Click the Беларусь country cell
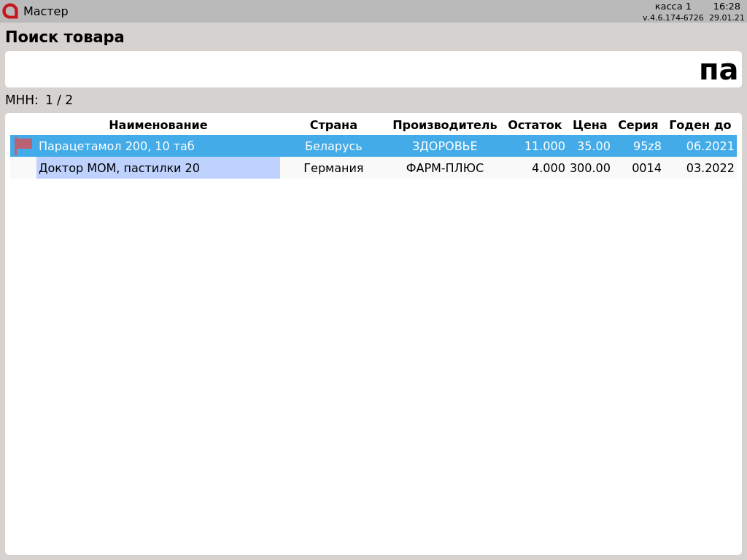The width and height of the screenshot is (747, 560). (x=333, y=146)
